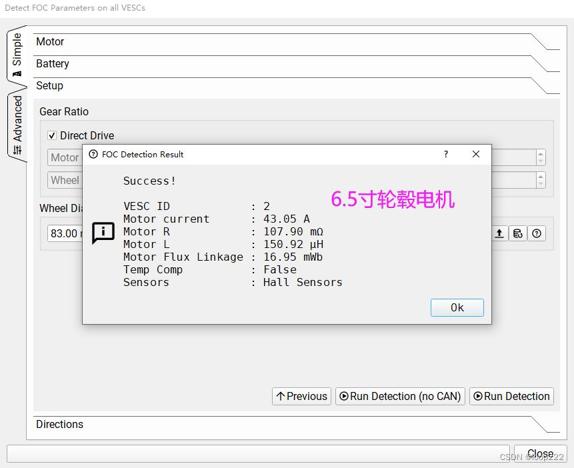The height and width of the screenshot is (468, 574).
Task: Go back with the Previous arrow button
Action: tap(302, 396)
